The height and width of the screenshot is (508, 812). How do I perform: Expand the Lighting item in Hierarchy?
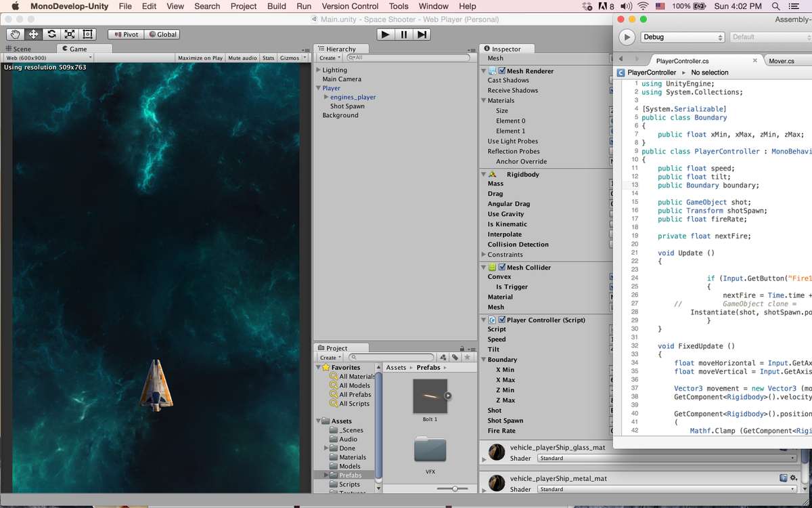(319, 70)
